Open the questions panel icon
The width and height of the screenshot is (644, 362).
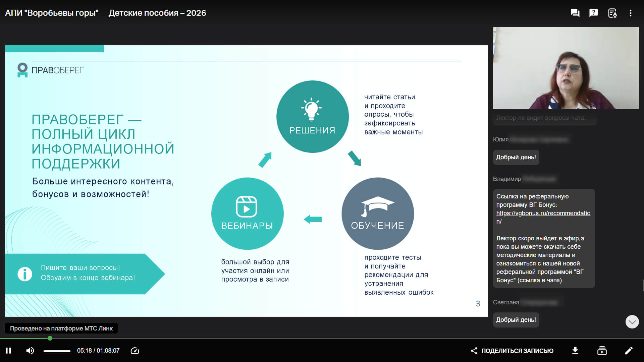click(x=593, y=13)
